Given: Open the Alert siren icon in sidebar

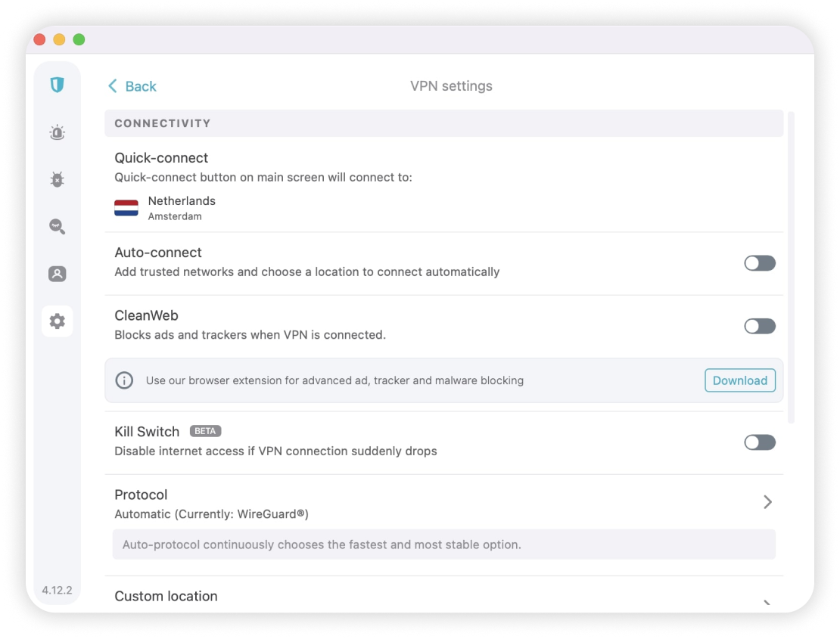Looking at the screenshot, I should click(x=58, y=132).
